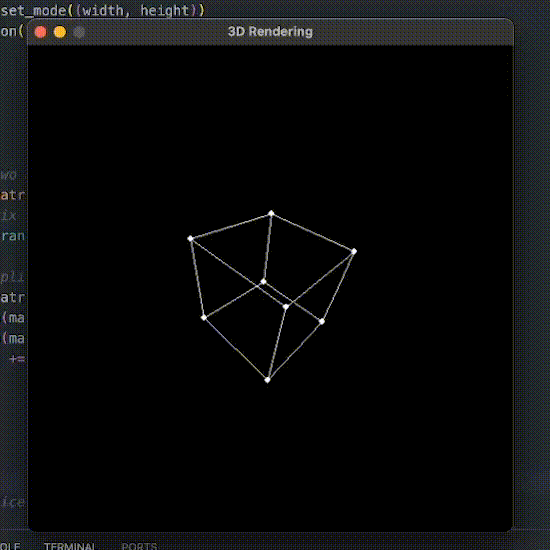Click the disabled zoom button of 3D Rendering
Image resolution: width=550 pixels, height=550 pixels.
point(79,32)
